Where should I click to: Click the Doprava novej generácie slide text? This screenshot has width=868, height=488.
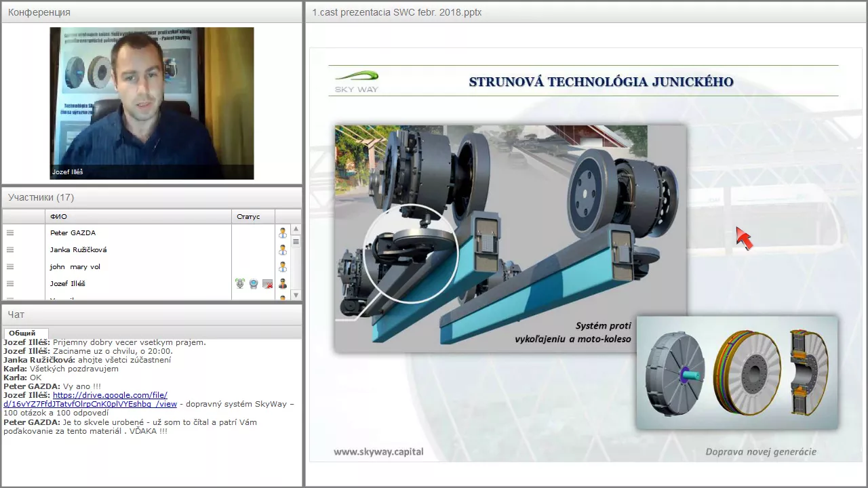[761, 452]
